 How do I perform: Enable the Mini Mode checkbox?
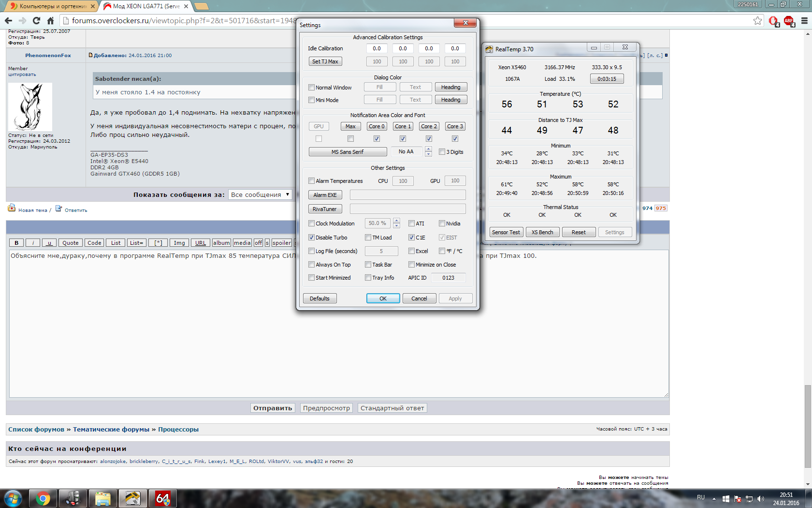point(312,100)
